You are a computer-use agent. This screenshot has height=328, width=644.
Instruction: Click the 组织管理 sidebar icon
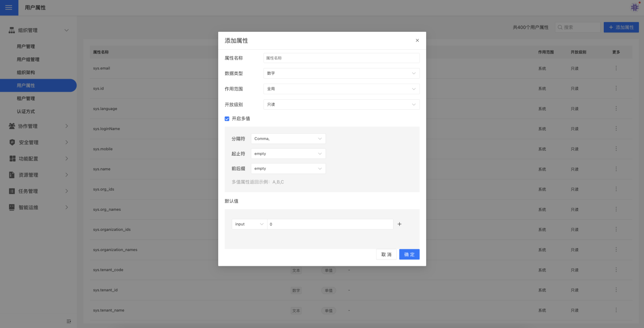(x=12, y=30)
